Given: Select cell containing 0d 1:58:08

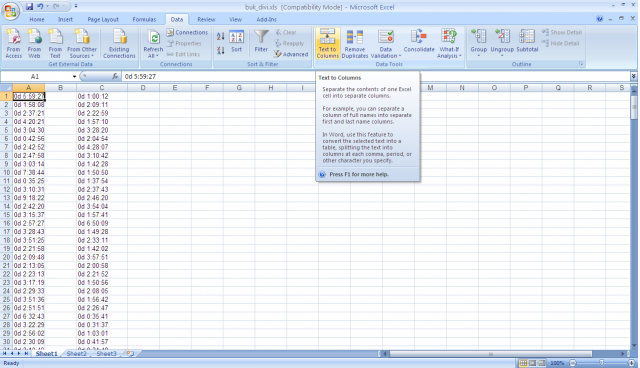Looking at the screenshot, I should click(x=29, y=105).
